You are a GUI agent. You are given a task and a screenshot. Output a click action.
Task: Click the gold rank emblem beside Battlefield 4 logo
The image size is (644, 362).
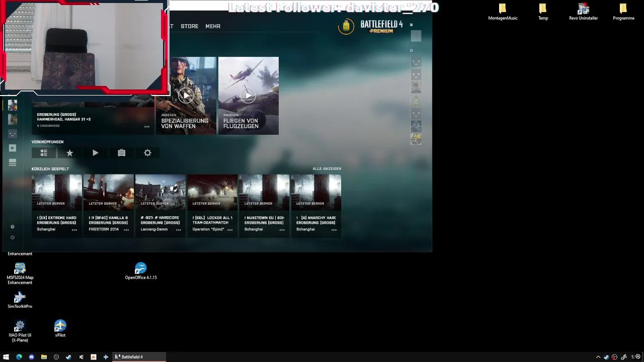click(x=346, y=27)
